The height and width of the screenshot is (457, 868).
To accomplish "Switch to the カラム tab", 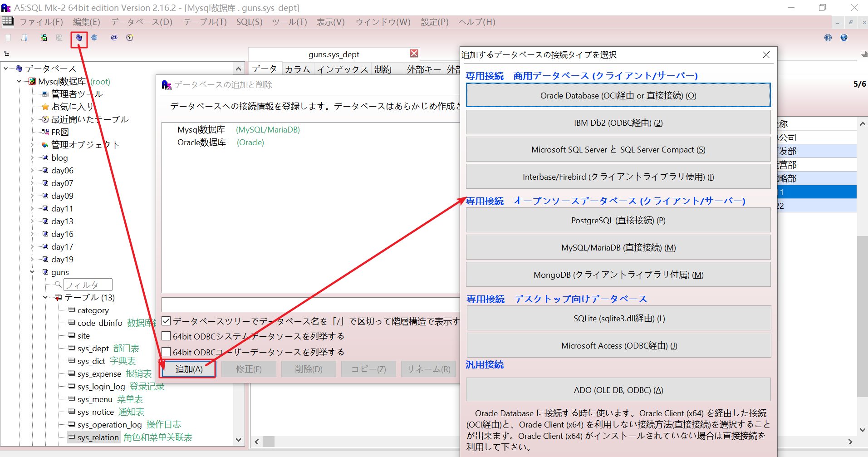I will [297, 69].
